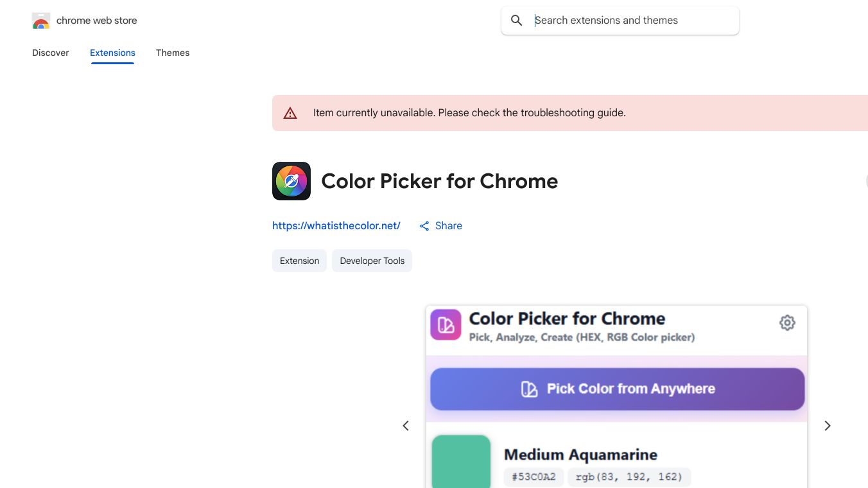Click the Medium Aquamarine color swatch
The image size is (868, 488).
(x=461, y=462)
